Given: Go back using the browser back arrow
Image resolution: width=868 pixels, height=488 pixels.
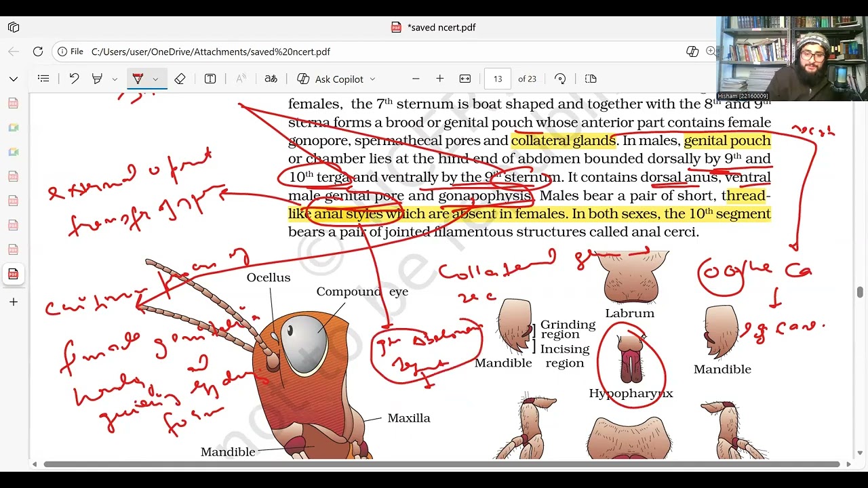Looking at the screenshot, I should coord(14,52).
